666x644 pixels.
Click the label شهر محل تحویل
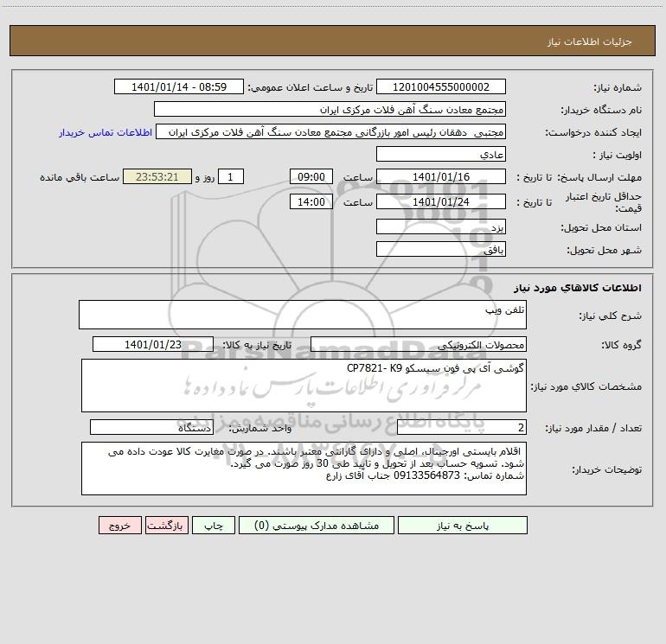point(604,250)
